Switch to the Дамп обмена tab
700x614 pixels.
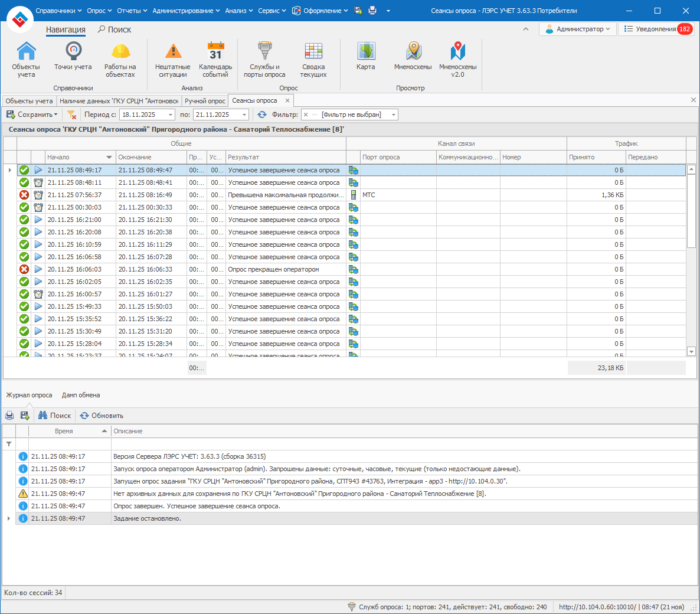tap(81, 395)
